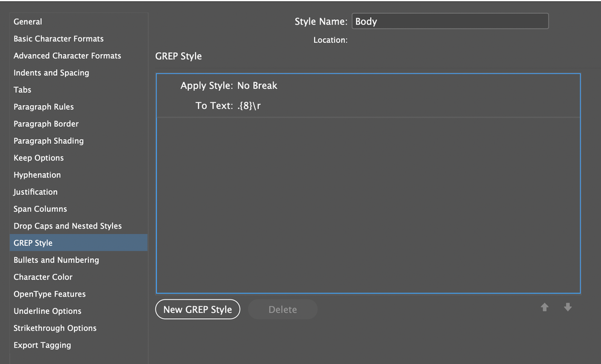Click To Text expression .{8}\r
This screenshot has width=601, height=364.
[x=249, y=106]
